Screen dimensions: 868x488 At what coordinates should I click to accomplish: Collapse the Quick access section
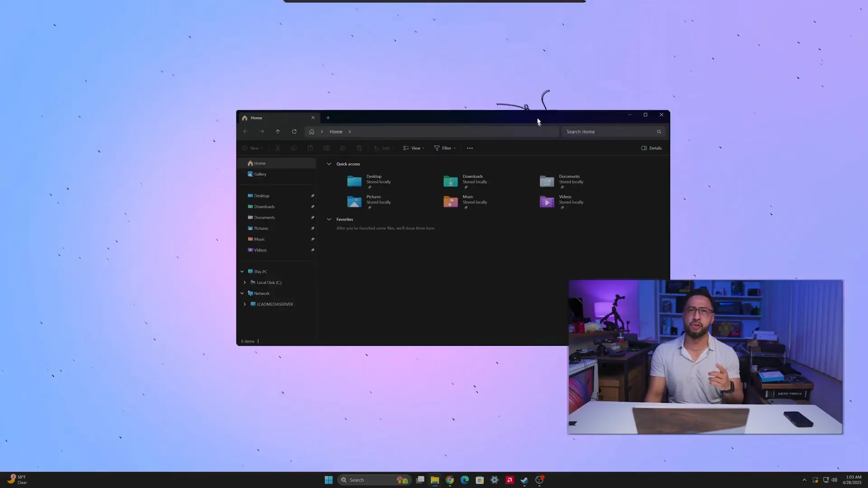coord(329,164)
